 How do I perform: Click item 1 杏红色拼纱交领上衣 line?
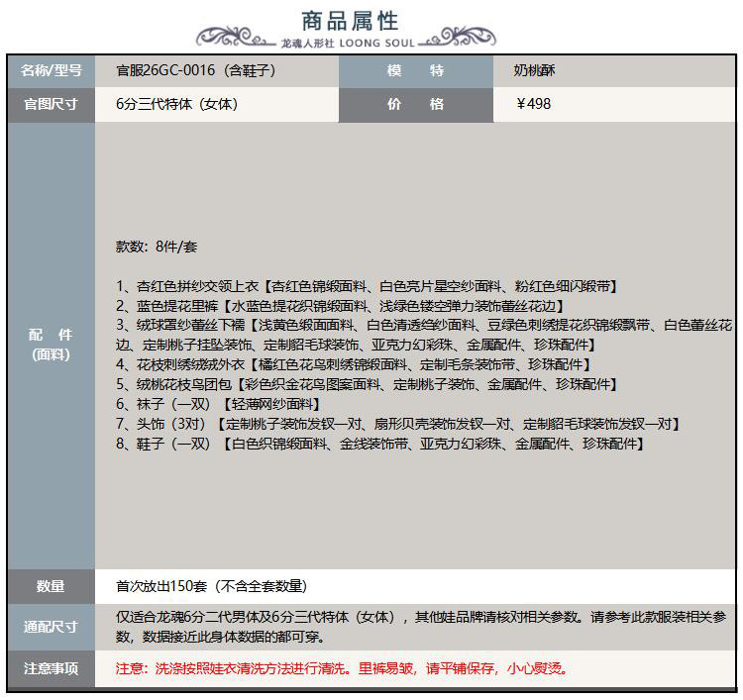point(367,286)
